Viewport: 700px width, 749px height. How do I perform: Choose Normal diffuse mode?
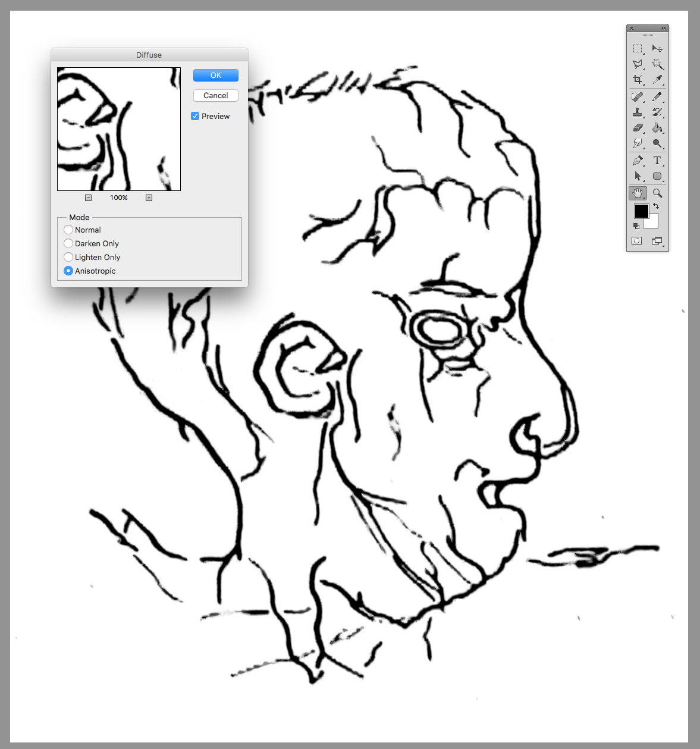pyautogui.click(x=68, y=230)
